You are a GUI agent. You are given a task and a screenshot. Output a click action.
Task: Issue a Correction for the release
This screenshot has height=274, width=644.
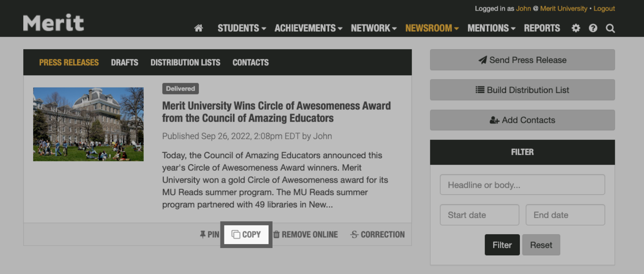(377, 235)
